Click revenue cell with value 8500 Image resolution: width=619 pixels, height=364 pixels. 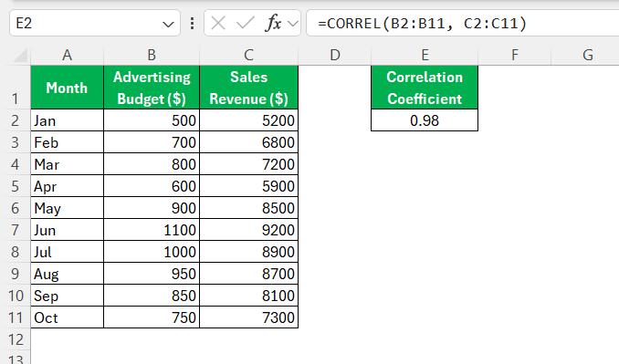248,208
